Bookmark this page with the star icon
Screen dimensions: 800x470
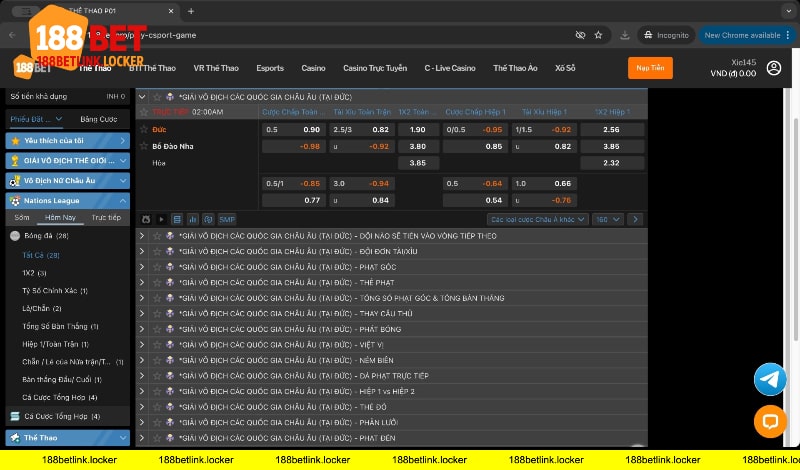coord(597,34)
